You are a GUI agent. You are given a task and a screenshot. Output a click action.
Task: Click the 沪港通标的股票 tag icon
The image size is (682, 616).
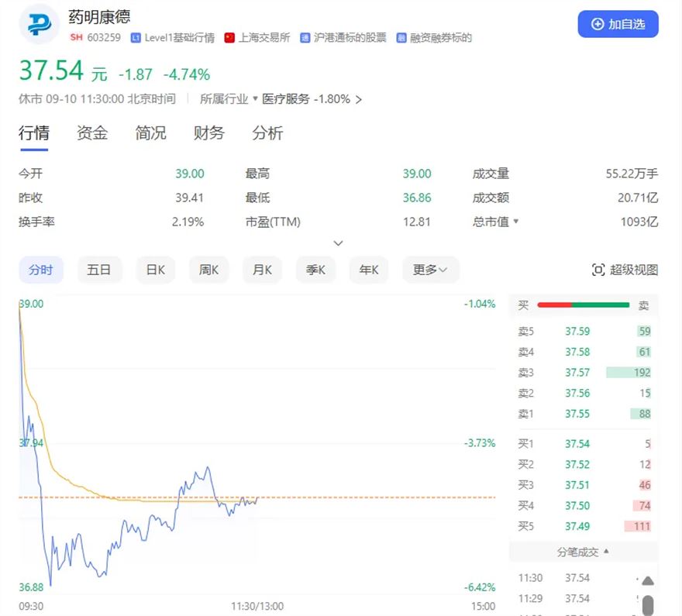pyautogui.click(x=305, y=37)
